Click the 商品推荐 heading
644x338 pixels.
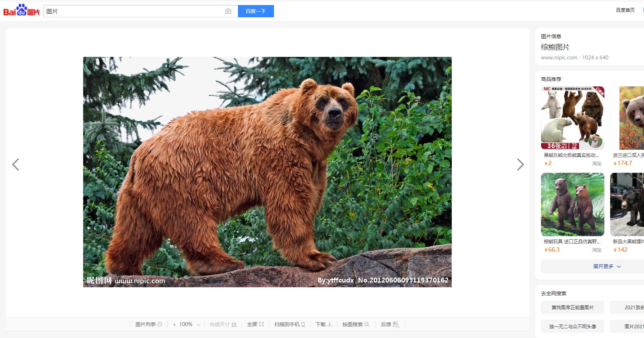551,79
